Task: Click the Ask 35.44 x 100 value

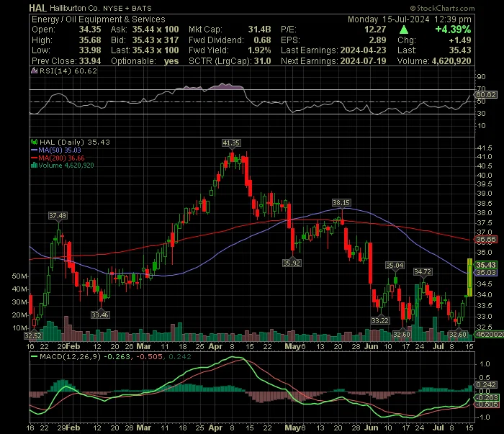Action: (x=156, y=30)
